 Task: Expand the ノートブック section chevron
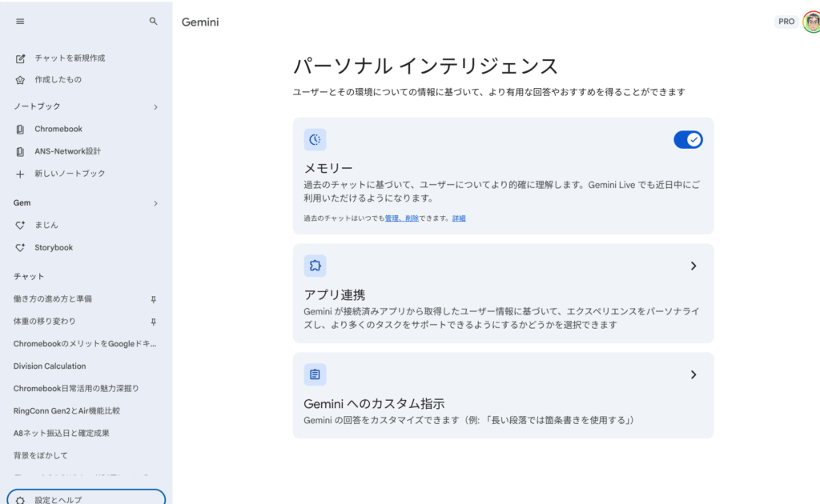(155, 107)
